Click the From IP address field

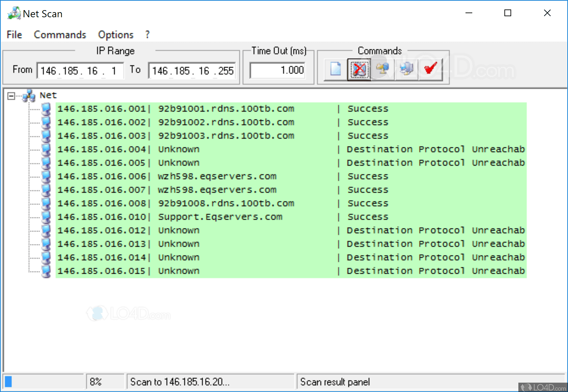(x=80, y=71)
